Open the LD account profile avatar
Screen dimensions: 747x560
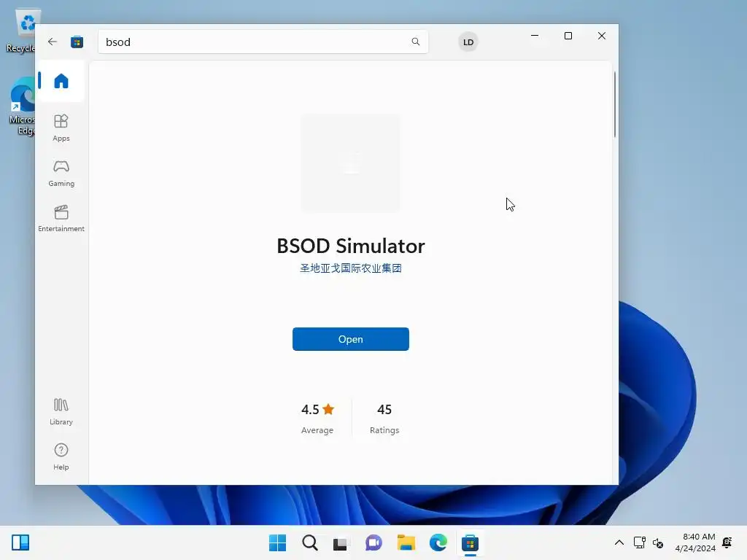[x=468, y=42]
